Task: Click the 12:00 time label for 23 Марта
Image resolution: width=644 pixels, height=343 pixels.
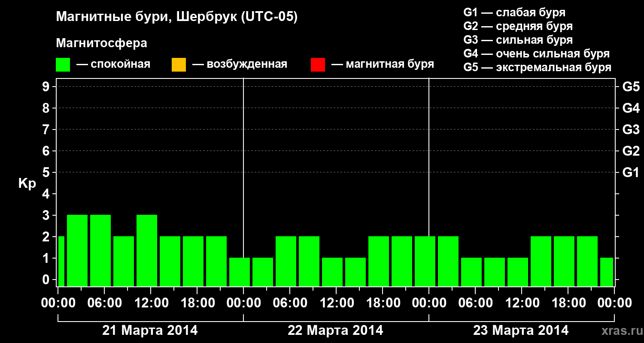Action: point(522,303)
